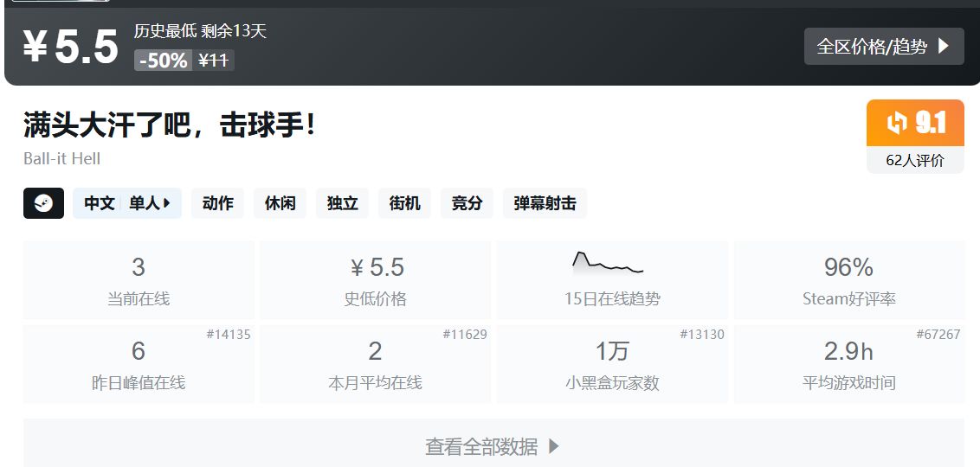Click the 本月平均在线 stat card

click(375, 364)
